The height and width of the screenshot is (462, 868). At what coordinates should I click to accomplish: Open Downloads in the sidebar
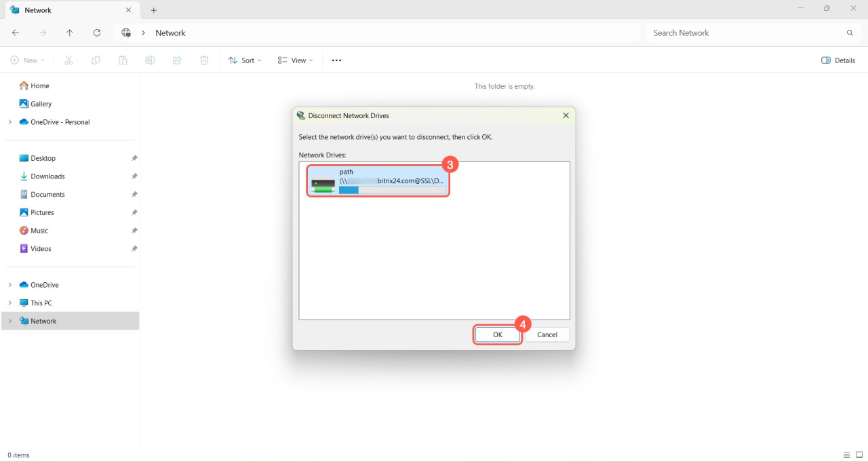pos(47,176)
